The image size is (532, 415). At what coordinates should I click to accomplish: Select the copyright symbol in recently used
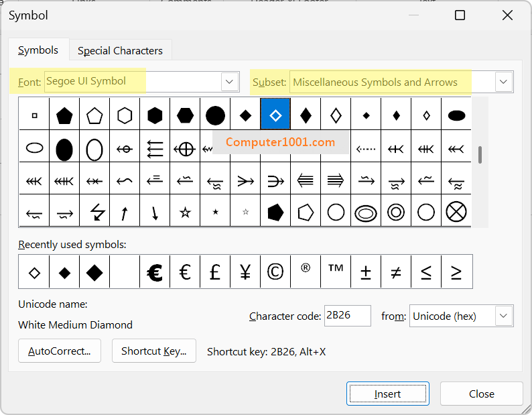[275, 272]
